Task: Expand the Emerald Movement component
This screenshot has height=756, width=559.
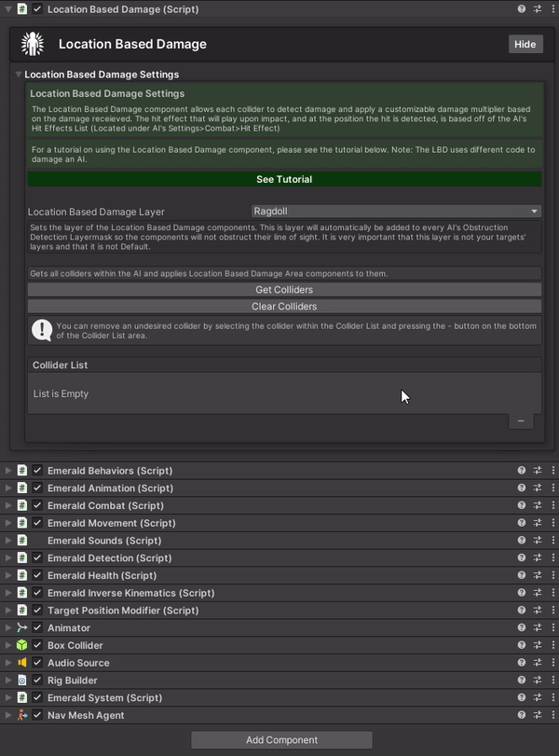Action: tap(8, 523)
